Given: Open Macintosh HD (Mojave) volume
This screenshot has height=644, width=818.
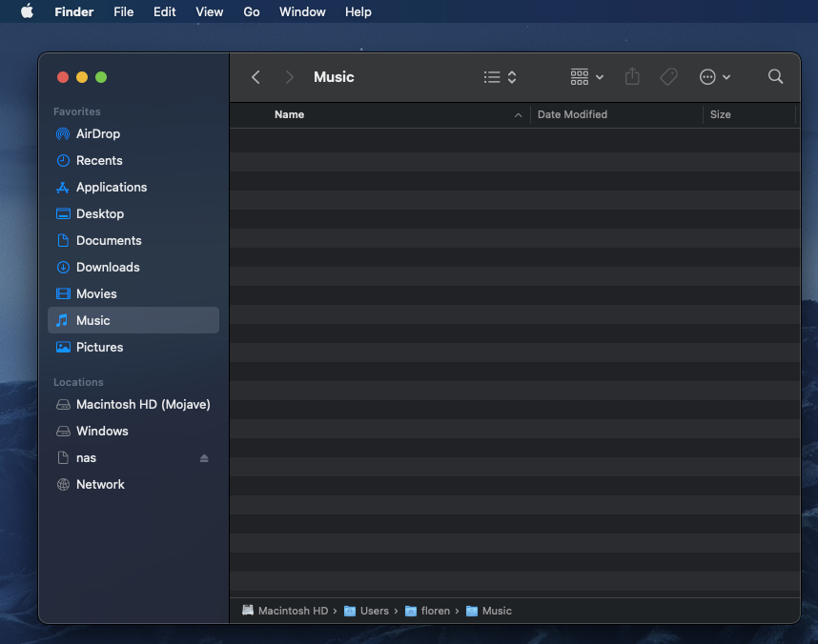Looking at the screenshot, I should 133,405.
